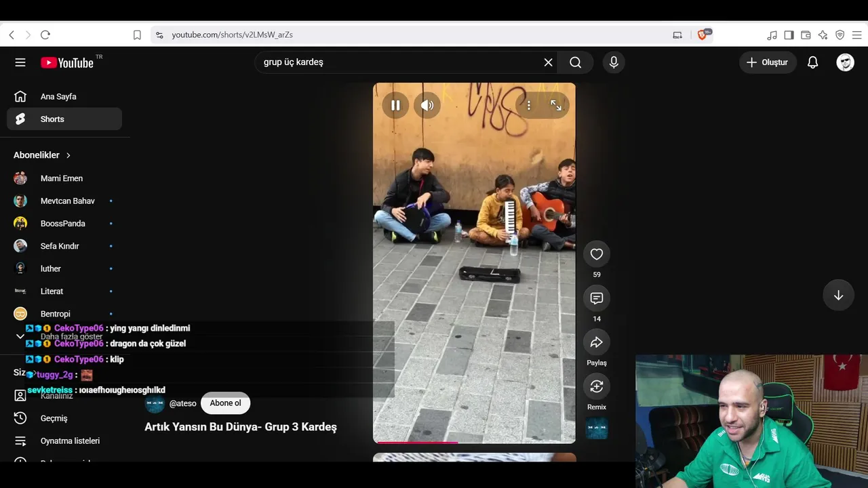
Task: Open the Short's three-dot options menu
Action: pyautogui.click(x=529, y=105)
